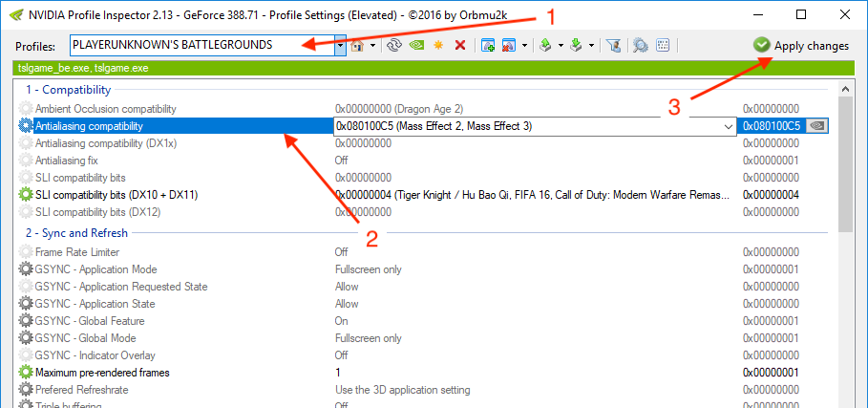This screenshot has width=868, height=408.
Task: Select the Frame Rate Limiter setting
Action: [x=423, y=252]
